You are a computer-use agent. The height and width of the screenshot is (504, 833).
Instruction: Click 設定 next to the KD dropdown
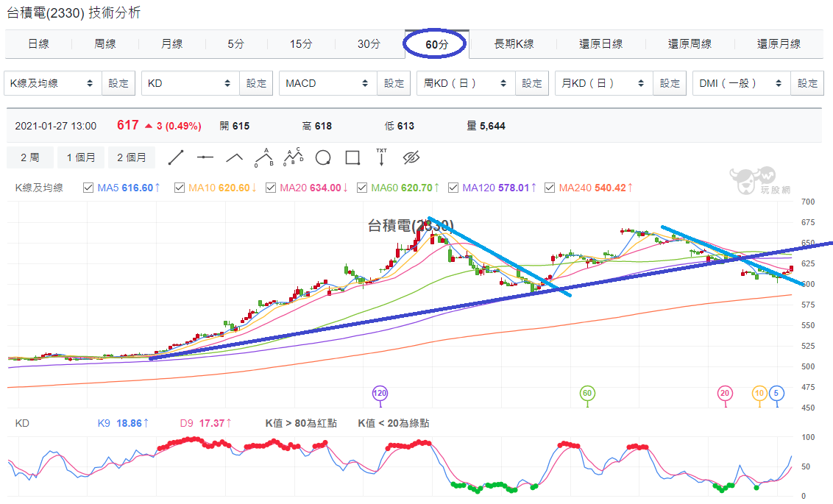point(256,83)
